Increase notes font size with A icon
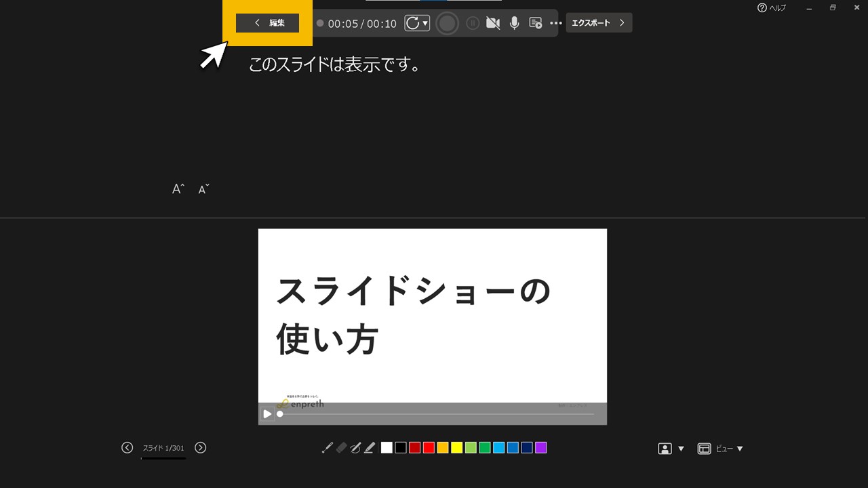 point(178,189)
